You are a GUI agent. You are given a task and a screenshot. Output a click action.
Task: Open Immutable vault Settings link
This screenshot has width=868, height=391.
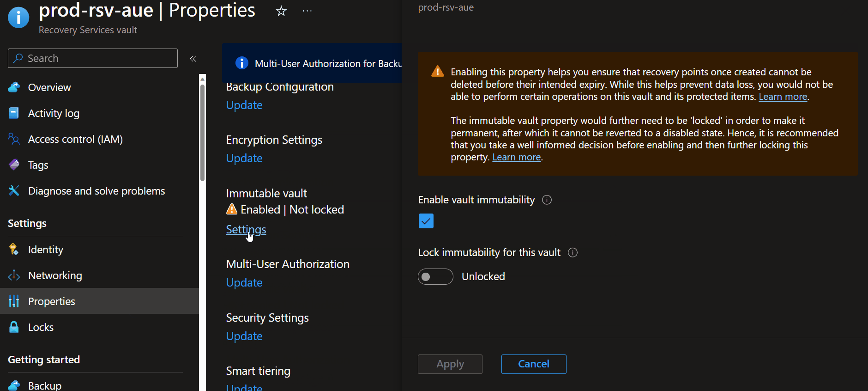pyautogui.click(x=246, y=230)
